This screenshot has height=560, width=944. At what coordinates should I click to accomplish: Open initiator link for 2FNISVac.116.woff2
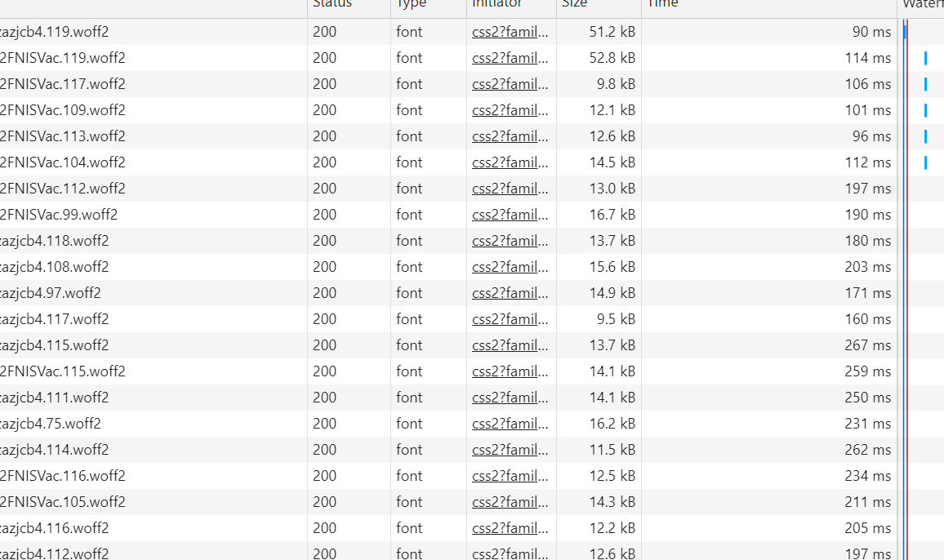510,476
